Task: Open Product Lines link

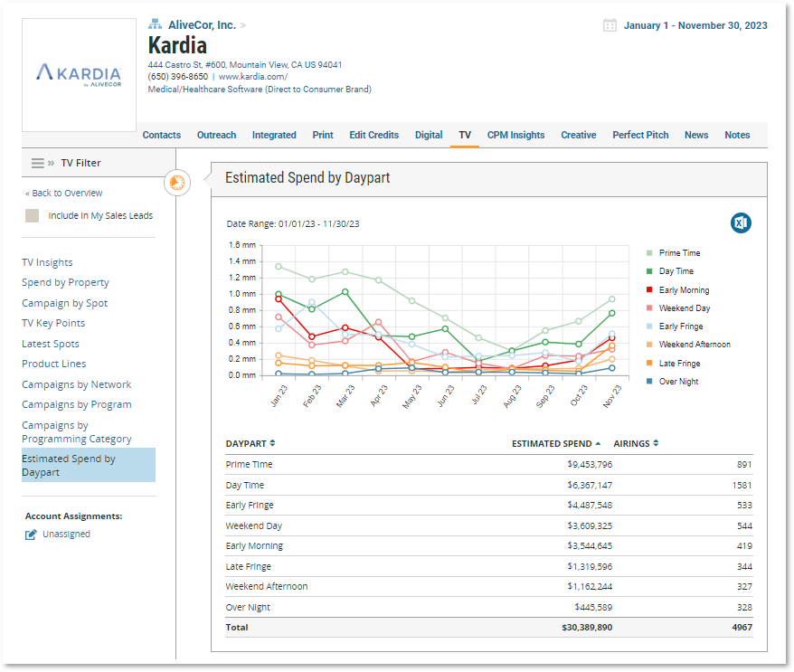Action: 53,364
